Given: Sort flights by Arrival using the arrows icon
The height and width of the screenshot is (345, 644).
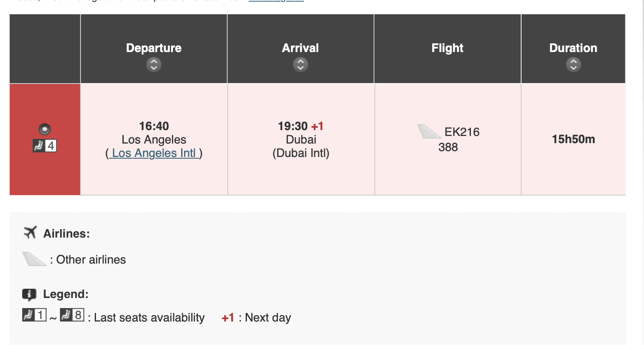Looking at the screenshot, I should [x=301, y=65].
